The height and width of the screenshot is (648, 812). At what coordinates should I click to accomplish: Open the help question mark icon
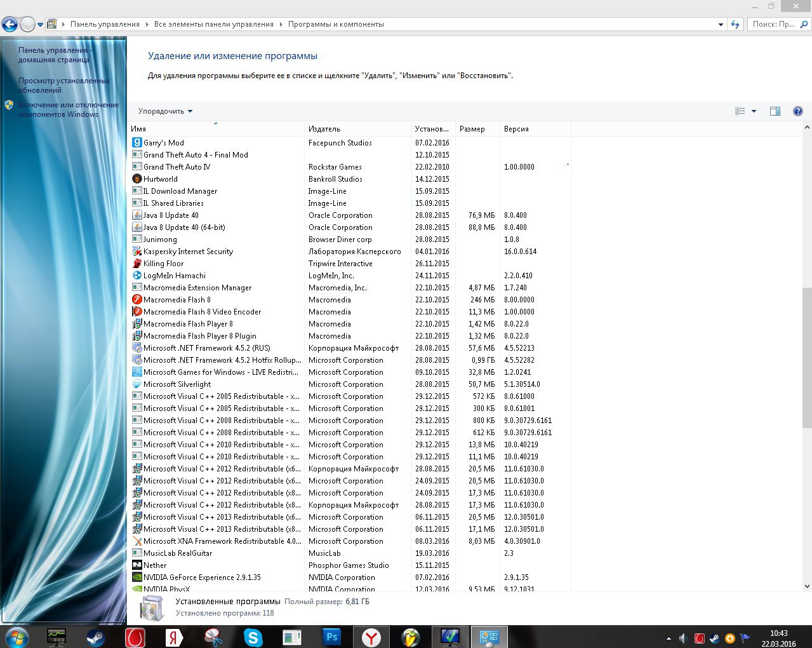pos(798,111)
